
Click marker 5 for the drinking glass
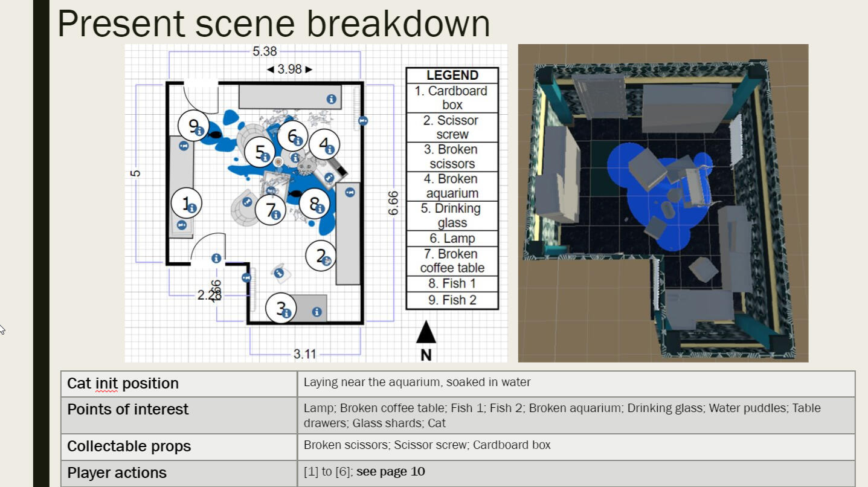[260, 152]
